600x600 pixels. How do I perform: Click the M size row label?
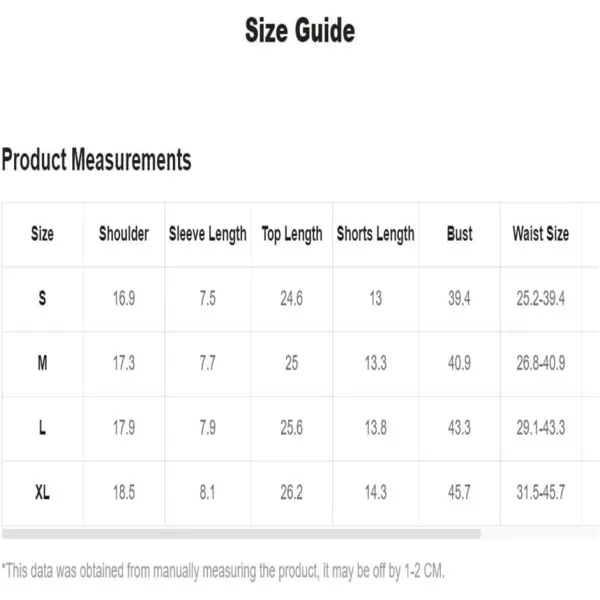tap(42, 363)
